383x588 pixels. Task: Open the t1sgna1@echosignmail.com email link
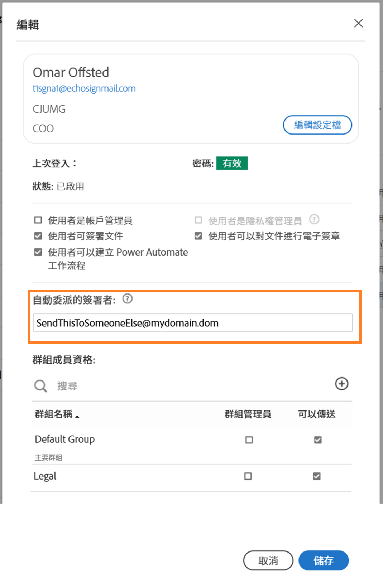[84, 88]
